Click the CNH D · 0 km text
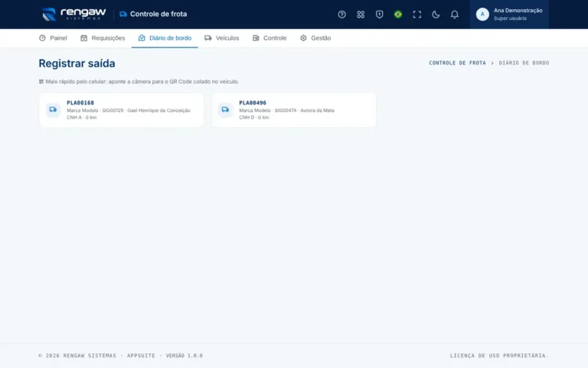The height and width of the screenshot is (368, 588). point(254,117)
